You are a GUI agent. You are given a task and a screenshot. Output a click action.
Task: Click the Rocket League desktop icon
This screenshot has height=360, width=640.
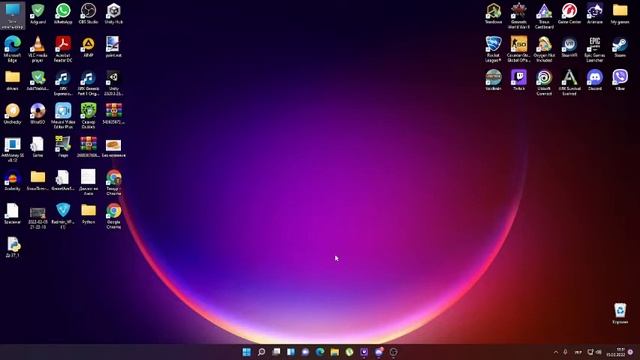493,49
